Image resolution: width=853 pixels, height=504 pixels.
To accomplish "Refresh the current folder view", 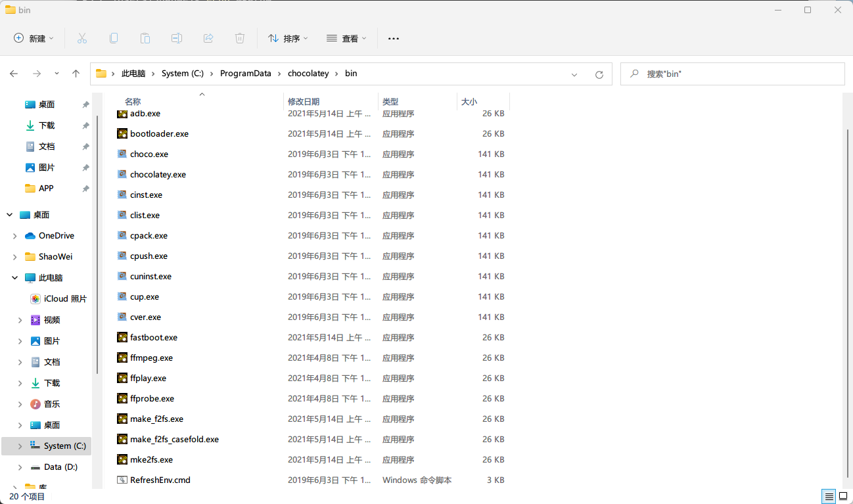I will [599, 74].
